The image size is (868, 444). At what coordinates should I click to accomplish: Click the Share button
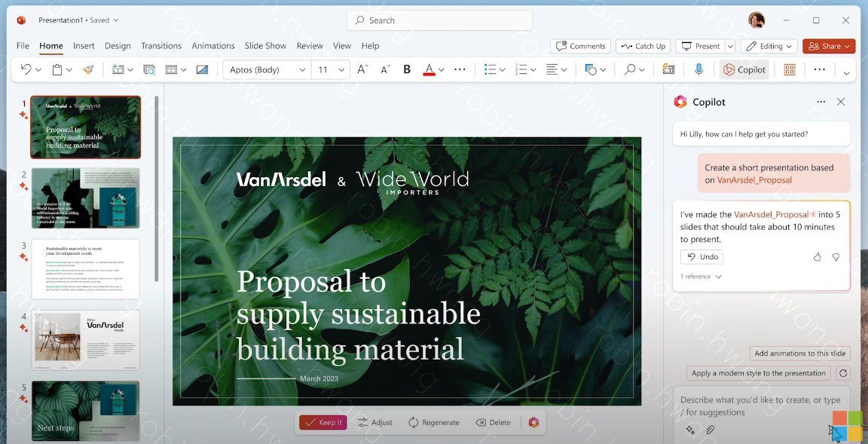(829, 46)
